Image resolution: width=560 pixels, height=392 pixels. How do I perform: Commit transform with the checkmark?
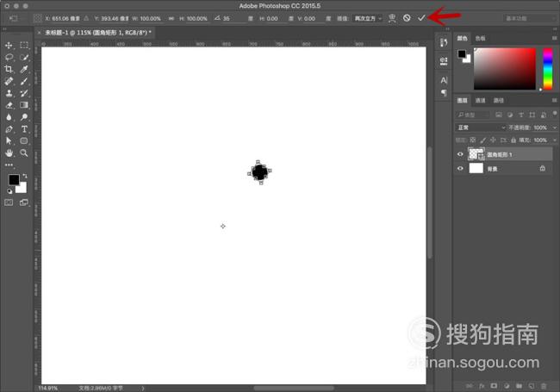421,18
